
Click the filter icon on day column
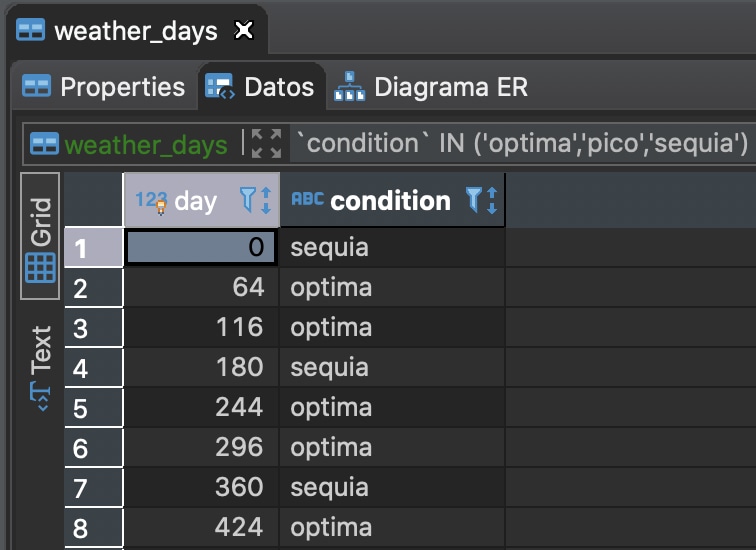pos(248,200)
